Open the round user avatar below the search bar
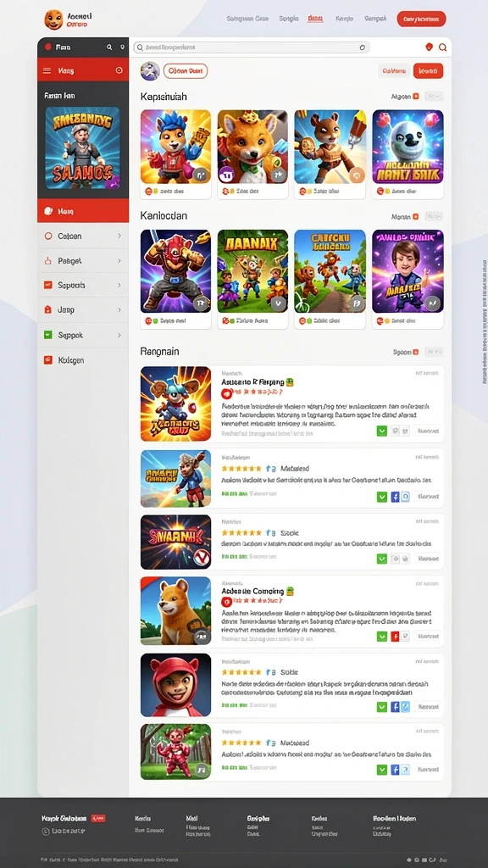 pyautogui.click(x=150, y=71)
